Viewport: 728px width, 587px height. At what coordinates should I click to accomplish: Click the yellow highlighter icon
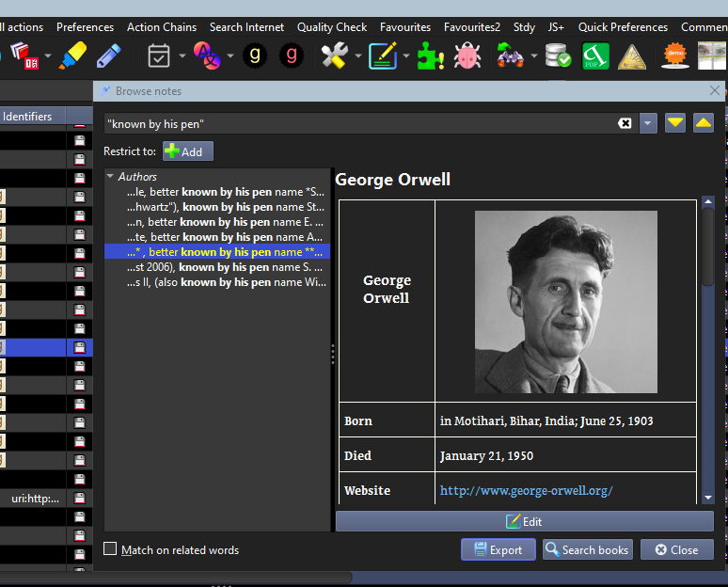72,56
